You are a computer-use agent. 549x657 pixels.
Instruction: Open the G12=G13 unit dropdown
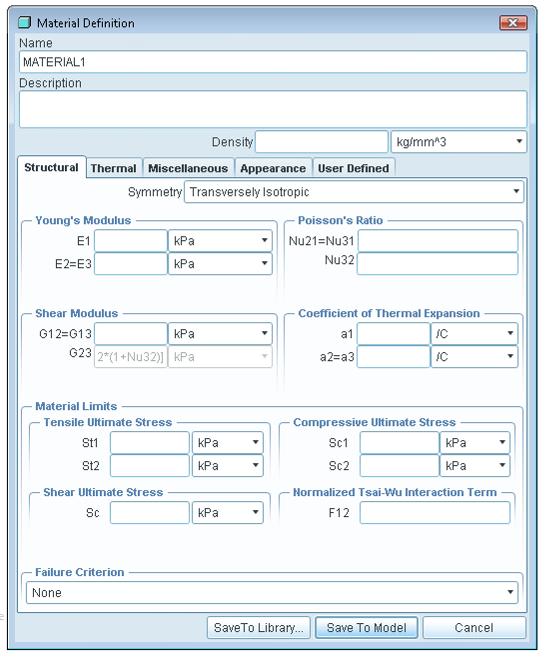(x=220, y=334)
